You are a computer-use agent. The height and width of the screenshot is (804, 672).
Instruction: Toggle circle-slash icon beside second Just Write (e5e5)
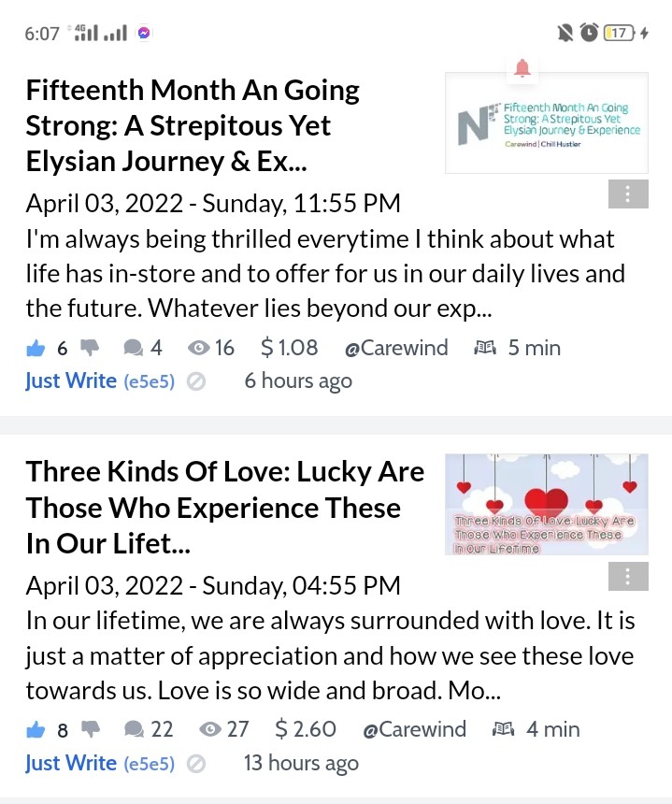point(196,764)
